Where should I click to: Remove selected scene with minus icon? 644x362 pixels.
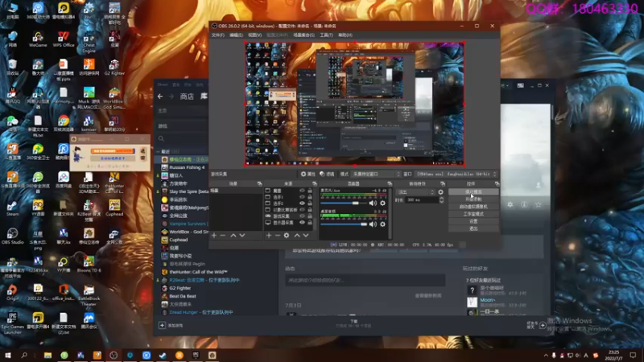click(x=223, y=236)
